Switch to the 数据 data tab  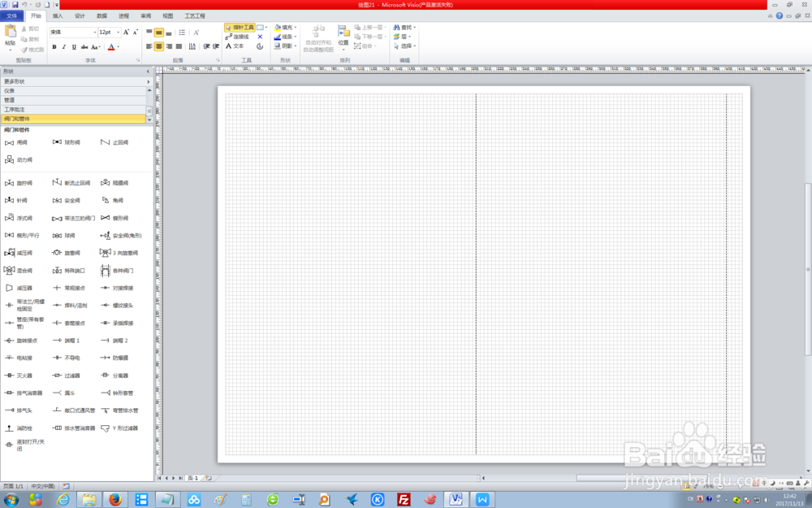pyautogui.click(x=102, y=16)
